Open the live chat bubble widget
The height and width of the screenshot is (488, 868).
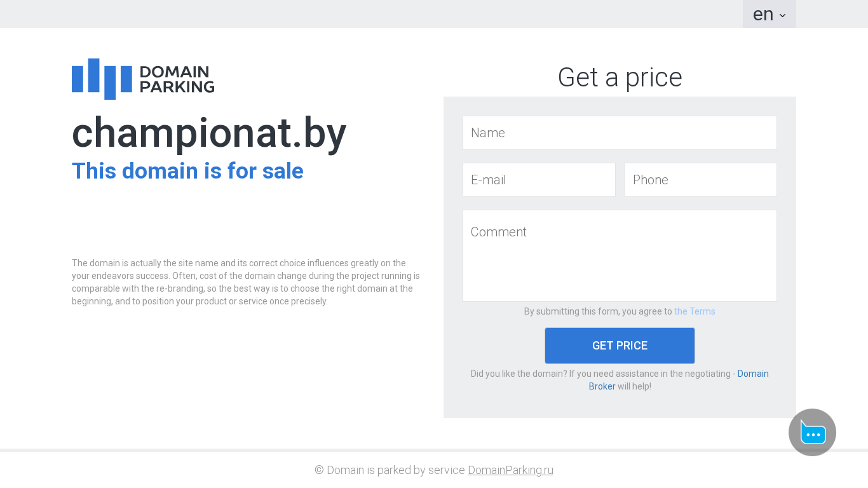click(812, 432)
